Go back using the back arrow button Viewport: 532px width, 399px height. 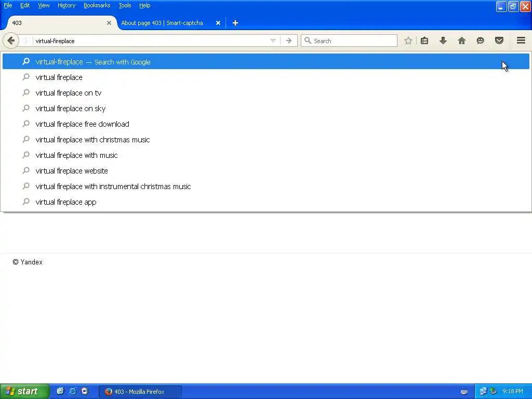[x=11, y=41]
